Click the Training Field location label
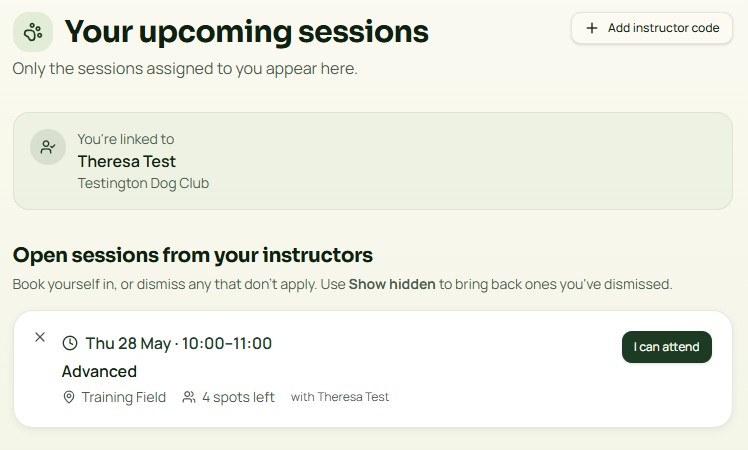This screenshot has height=450, width=748. tap(124, 397)
